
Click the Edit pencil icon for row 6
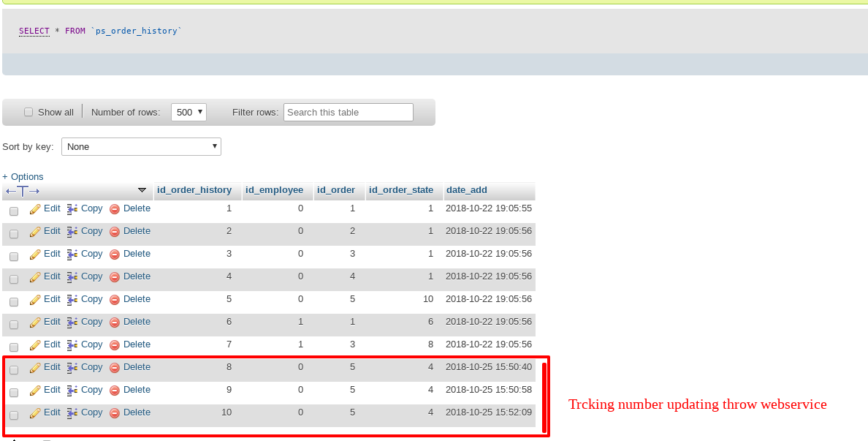coord(35,323)
